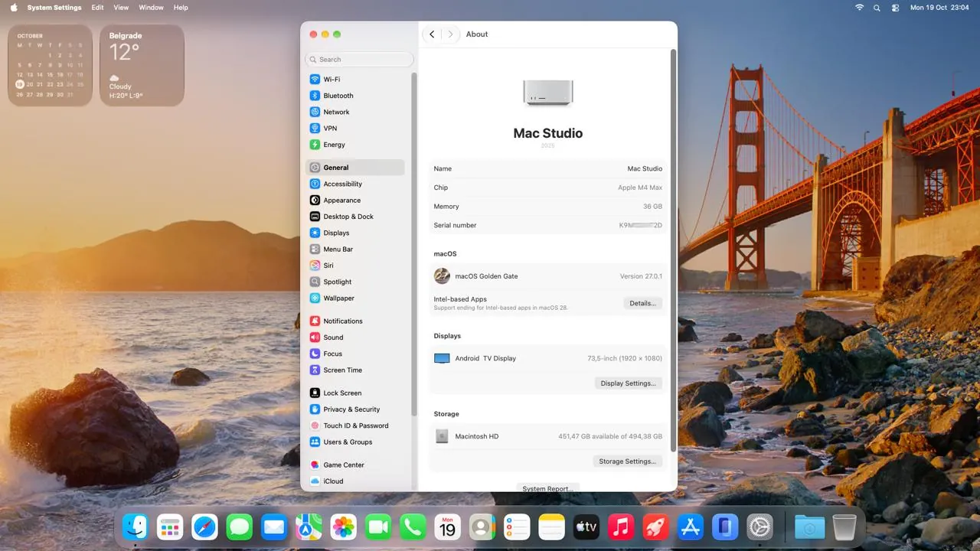Select Network in the sidebar
Viewport: 980px width, 551px height.
tap(355, 112)
